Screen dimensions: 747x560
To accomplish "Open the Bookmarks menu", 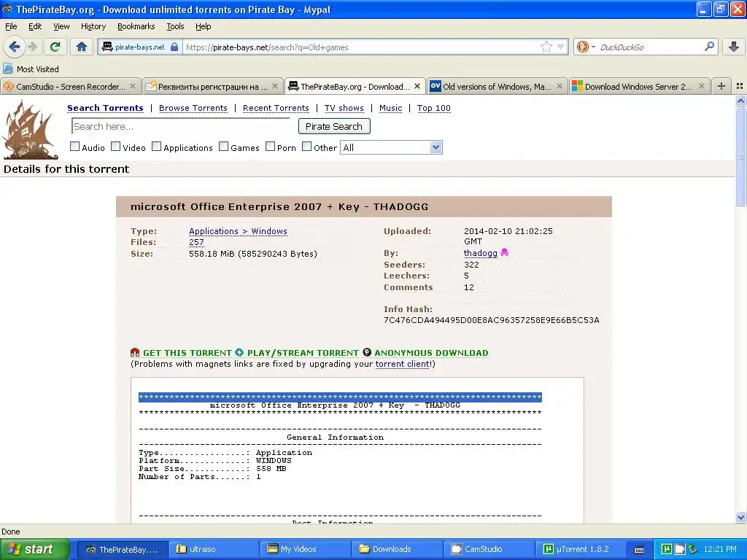I will pos(136,26).
